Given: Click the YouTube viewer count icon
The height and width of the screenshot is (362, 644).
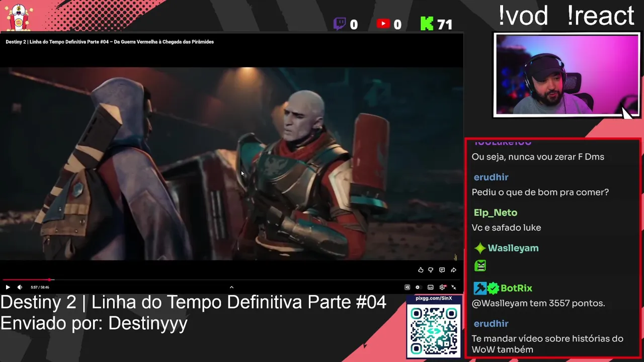Looking at the screenshot, I should coord(383,24).
